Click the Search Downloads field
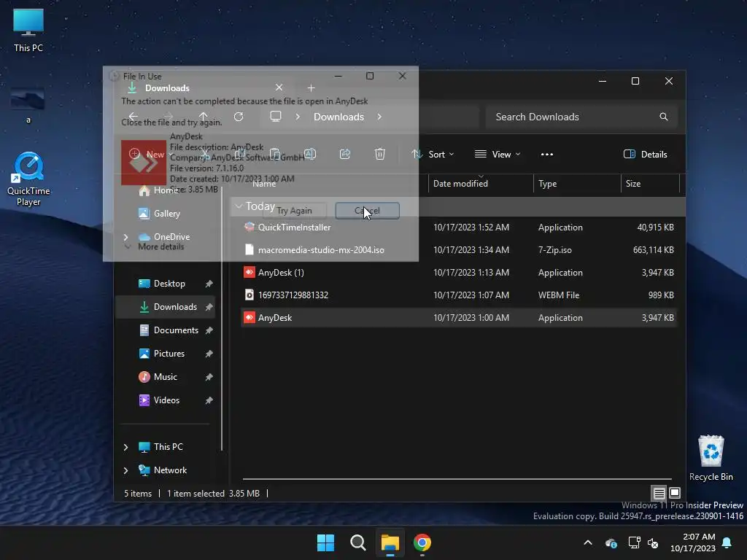The height and width of the screenshot is (560, 747). (581, 117)
